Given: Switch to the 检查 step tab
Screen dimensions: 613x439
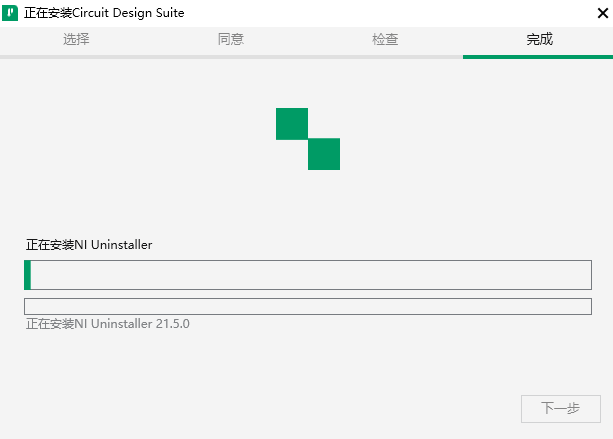Looking at the screenshot, I should click(x=385, y=39).
